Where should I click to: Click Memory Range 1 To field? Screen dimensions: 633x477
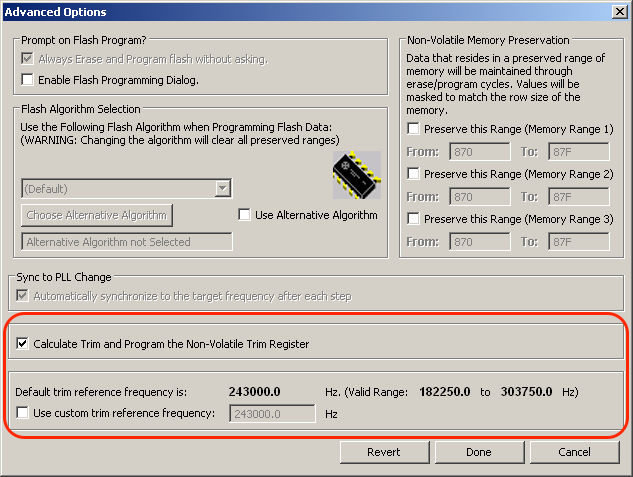[579, 152]
